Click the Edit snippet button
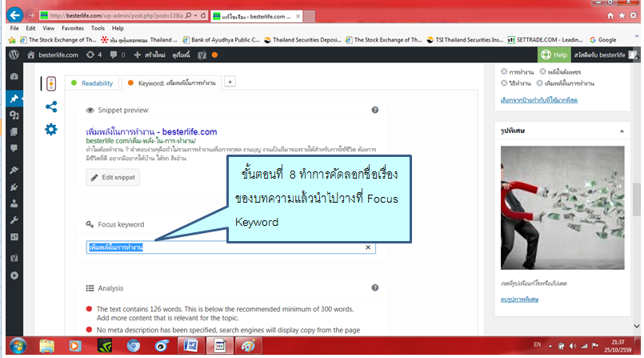Screen dimensions: 644x358 click(x=113, y=177)
